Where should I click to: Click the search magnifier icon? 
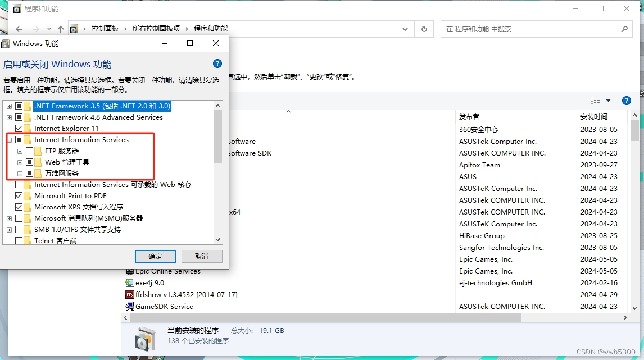(624, 29)
